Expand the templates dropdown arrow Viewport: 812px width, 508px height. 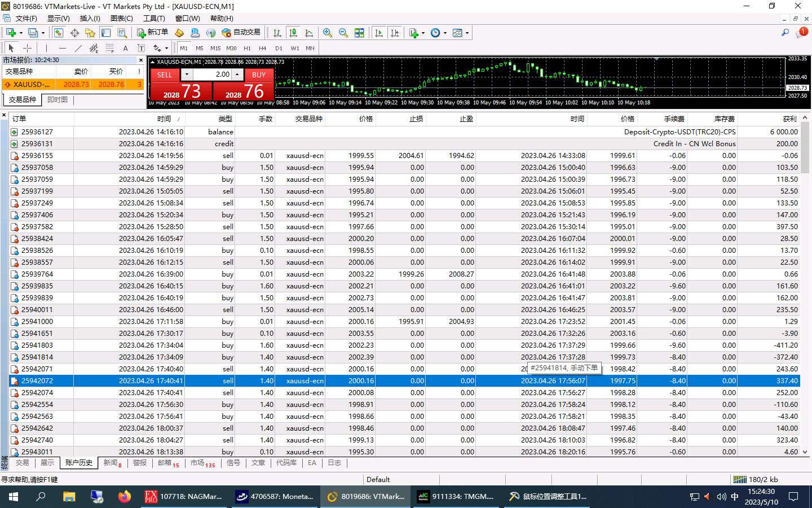click(x=467, y=33)
